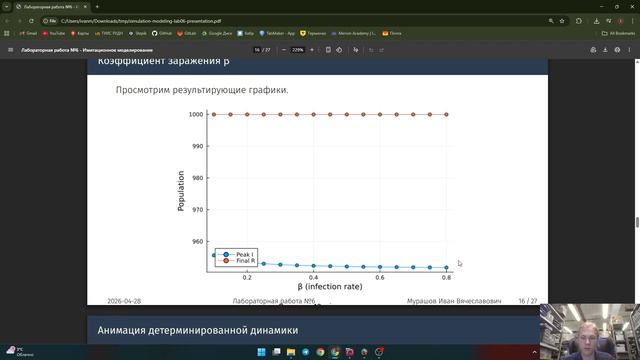The width and height of the screenshot is (640, 360).
Task: Download the PDF from viewer toolbar
Action: click(x=605, y=50)
